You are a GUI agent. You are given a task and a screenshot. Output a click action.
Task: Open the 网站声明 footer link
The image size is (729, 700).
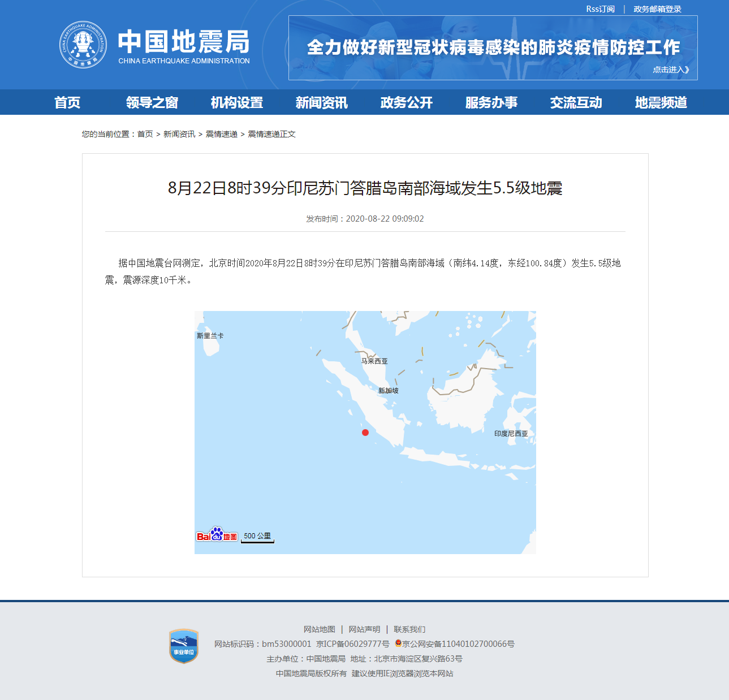click(365, 629)
